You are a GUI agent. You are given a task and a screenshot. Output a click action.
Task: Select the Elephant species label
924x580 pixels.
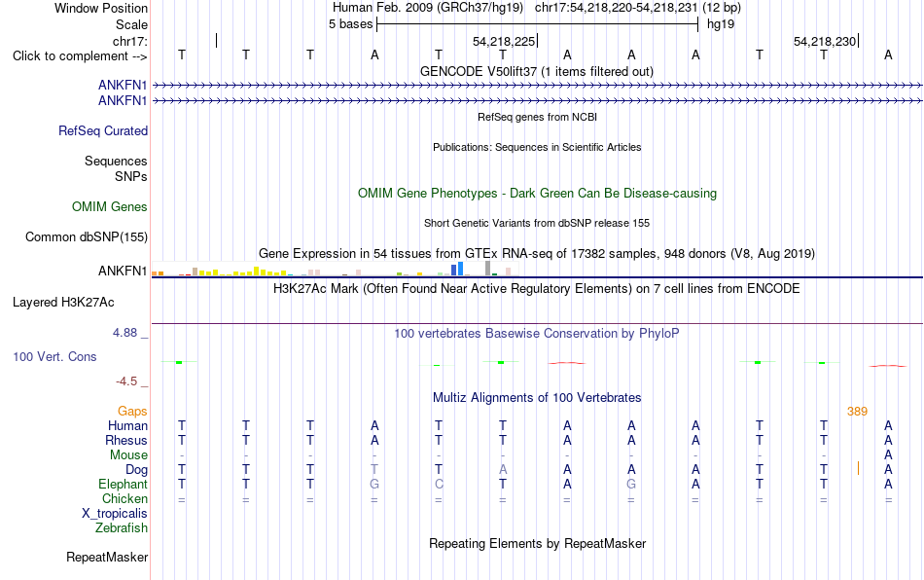tap(123, 484)
